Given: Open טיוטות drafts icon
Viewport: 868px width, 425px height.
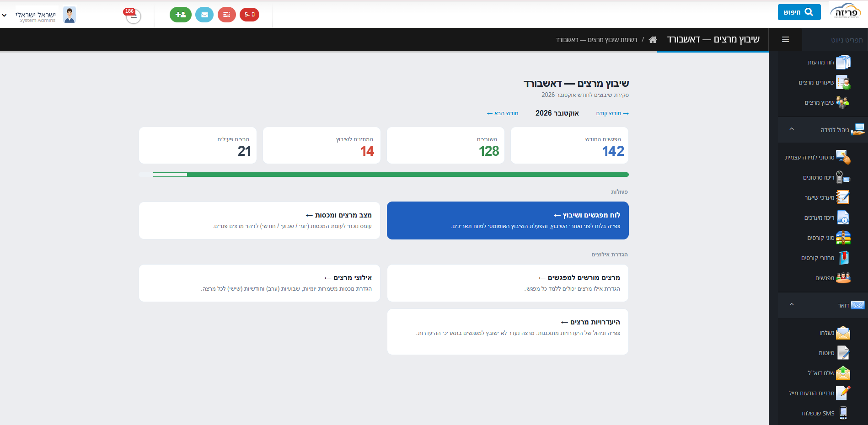Looking at the screenshot, I should [x=843, y=353].
